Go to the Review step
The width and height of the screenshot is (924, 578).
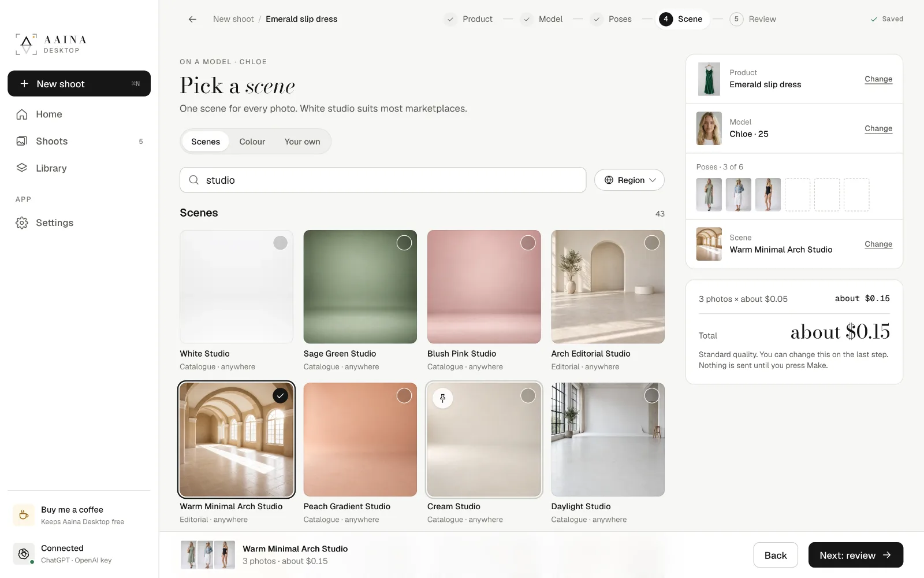click(x=753, y=19)
